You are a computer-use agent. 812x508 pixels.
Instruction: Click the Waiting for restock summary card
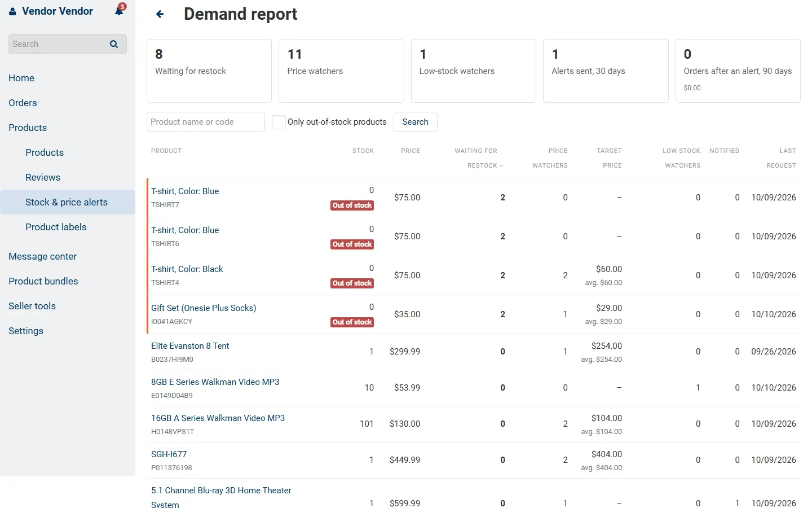coord(209,71)
